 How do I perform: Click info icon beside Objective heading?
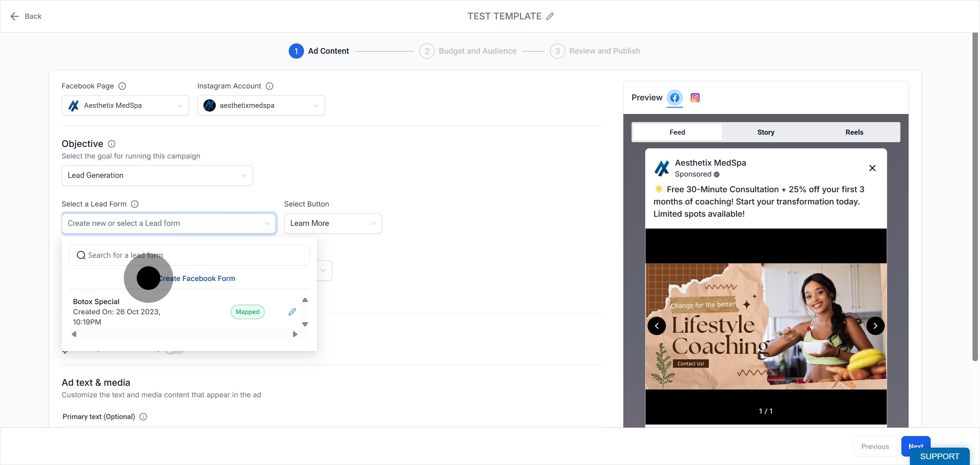tap(112, 144)
